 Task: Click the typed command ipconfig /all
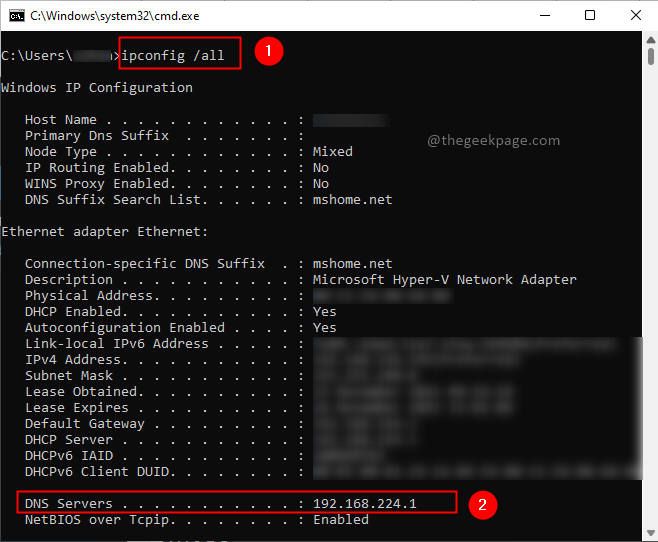point(173,55)
